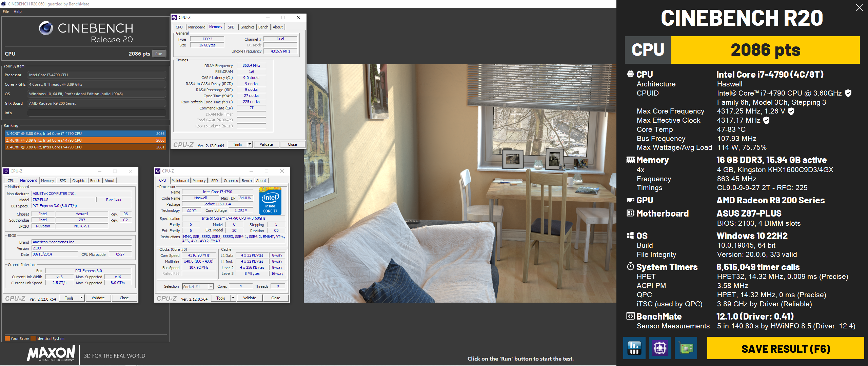Viewport: 868px width, 366px height.
Task: Open Mainboard tab in the CPU CPU-Z window
Action: pos(180,181)
